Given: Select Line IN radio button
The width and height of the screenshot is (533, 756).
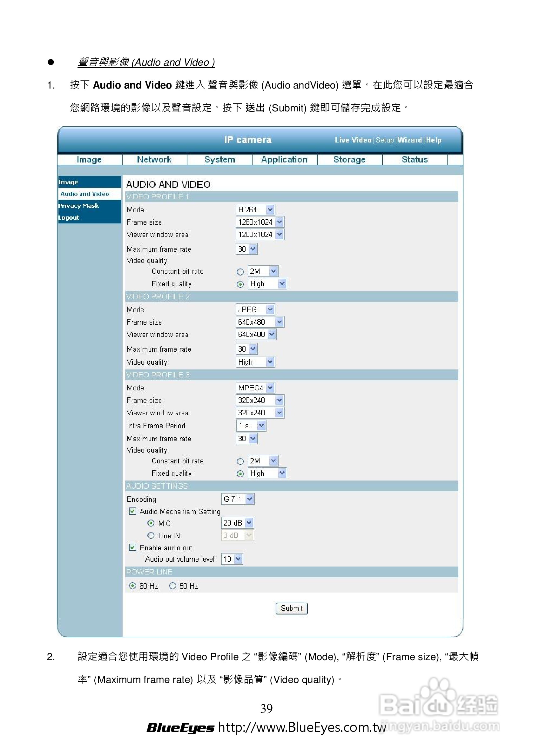Looking at the screenshot, I should 151,536.
